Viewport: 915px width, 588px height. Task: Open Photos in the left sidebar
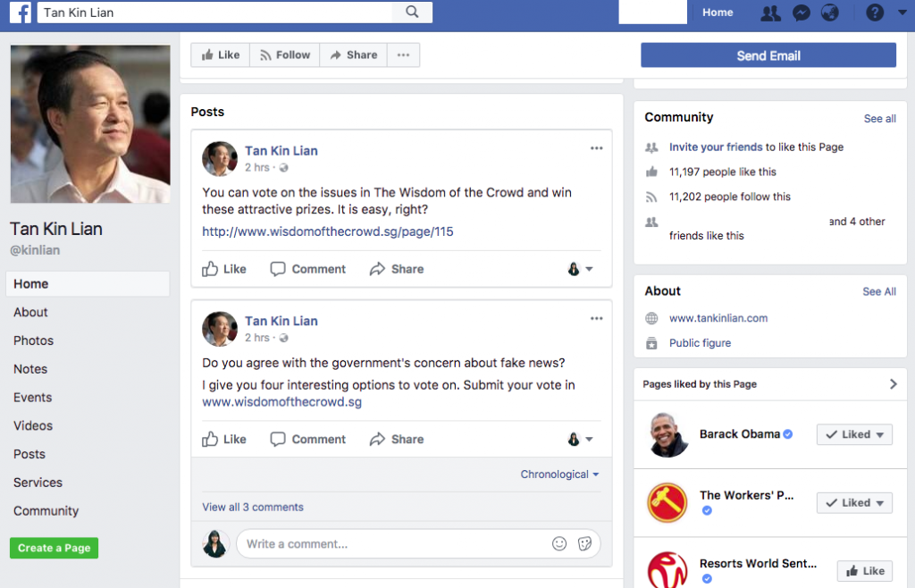[x=33, y=340]
